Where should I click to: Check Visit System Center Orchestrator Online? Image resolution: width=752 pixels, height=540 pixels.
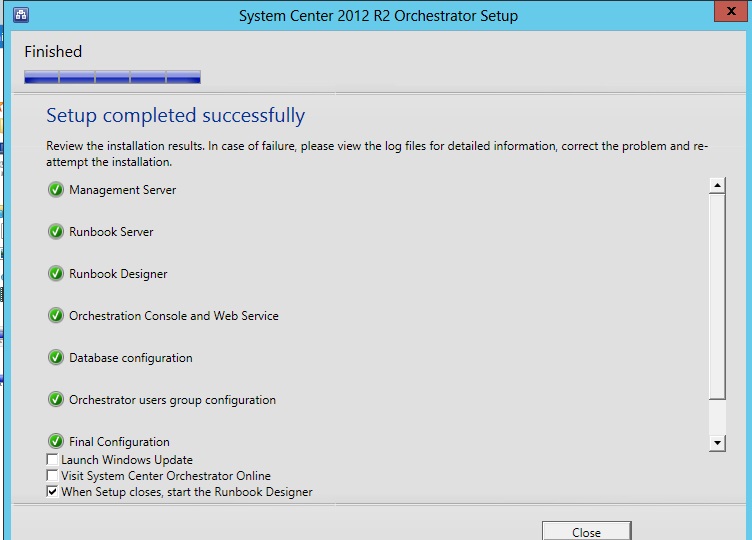(52, 476)
